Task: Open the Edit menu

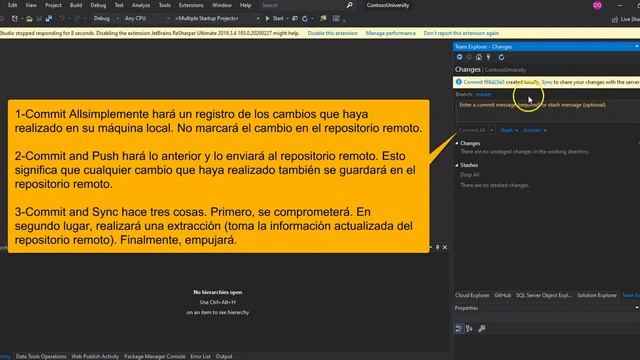Action: 13,5
